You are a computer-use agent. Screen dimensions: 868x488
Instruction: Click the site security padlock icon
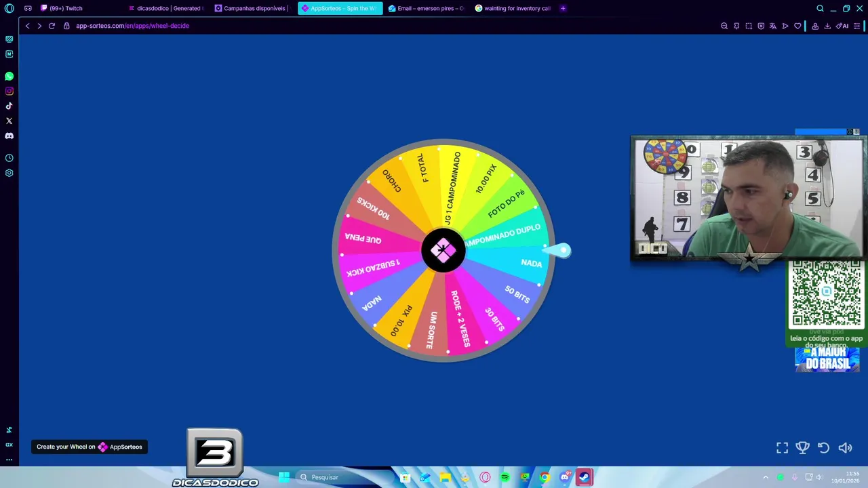point(66,26)
